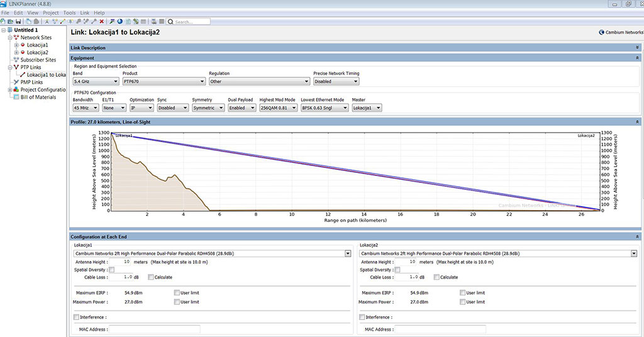Open the View menu
Image resolution: width=644 pixels, height=337 pixels.
pyautogui.click(x=33, y=13)
